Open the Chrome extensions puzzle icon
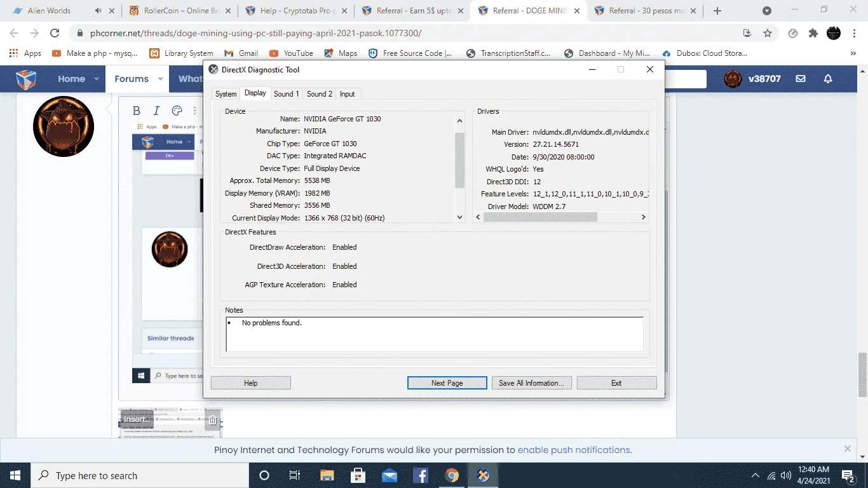This screenshot has height=488, width=868. click(813, 33)
